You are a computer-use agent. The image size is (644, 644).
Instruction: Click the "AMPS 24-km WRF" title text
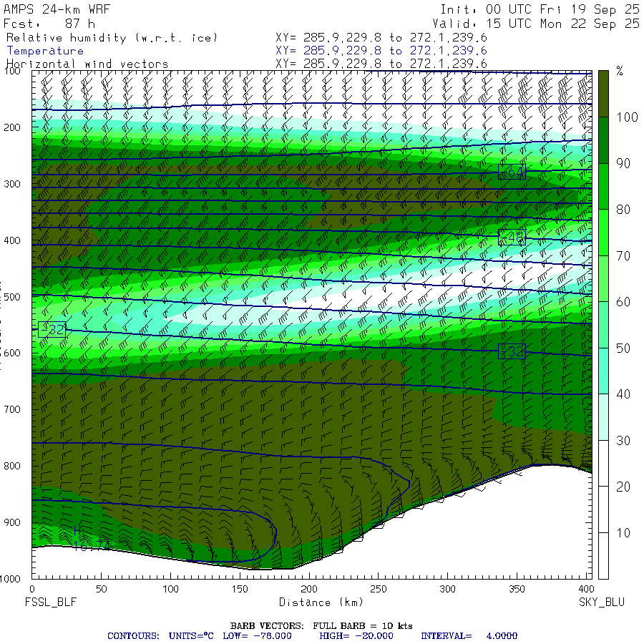click(57, 9)
